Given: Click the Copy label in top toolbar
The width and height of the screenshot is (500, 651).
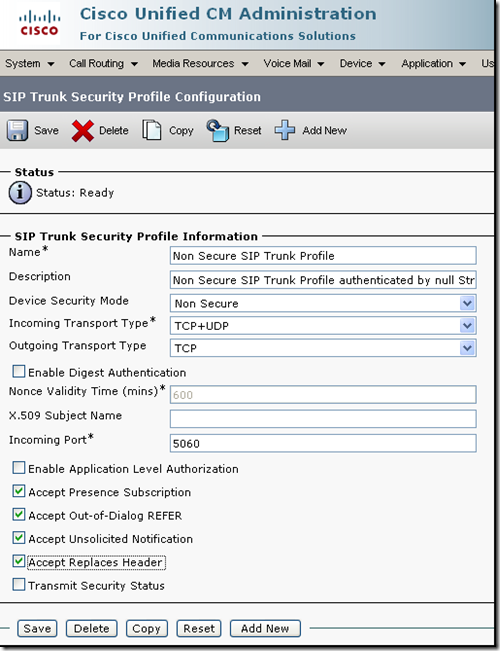Looking at the screenshot, I should pyautogui.click(x=181, y=131).
